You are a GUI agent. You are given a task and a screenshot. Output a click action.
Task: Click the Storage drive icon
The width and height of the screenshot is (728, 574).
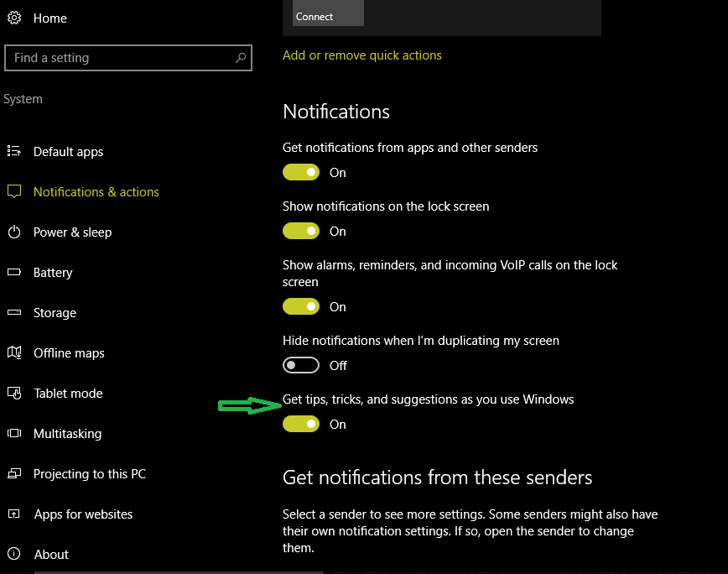(14, 312)
